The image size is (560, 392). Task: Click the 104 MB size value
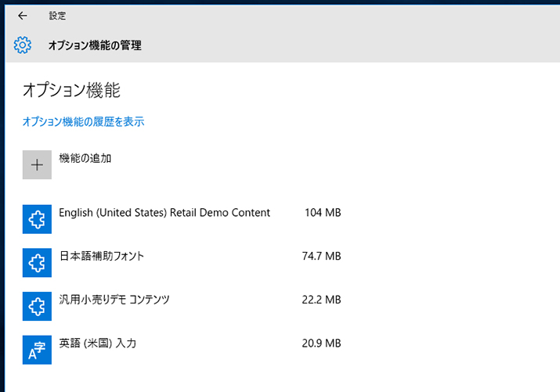pos(323,213)
